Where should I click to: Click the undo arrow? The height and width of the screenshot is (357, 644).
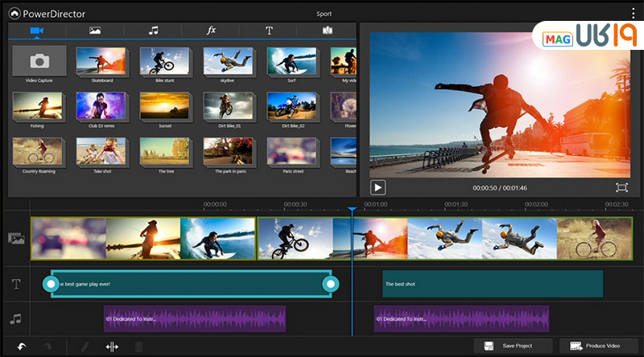pos(22,346)
